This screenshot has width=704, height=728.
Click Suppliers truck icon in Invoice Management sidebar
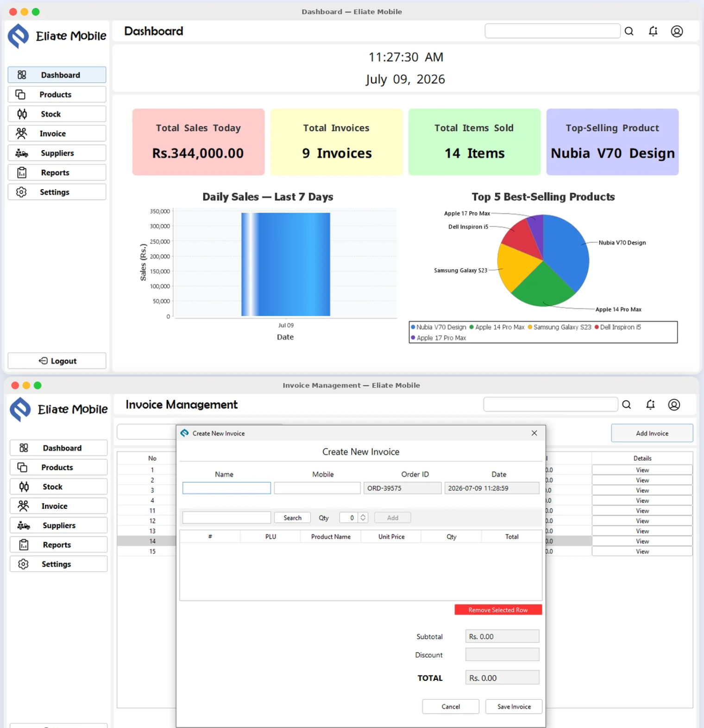click(24, 525)
